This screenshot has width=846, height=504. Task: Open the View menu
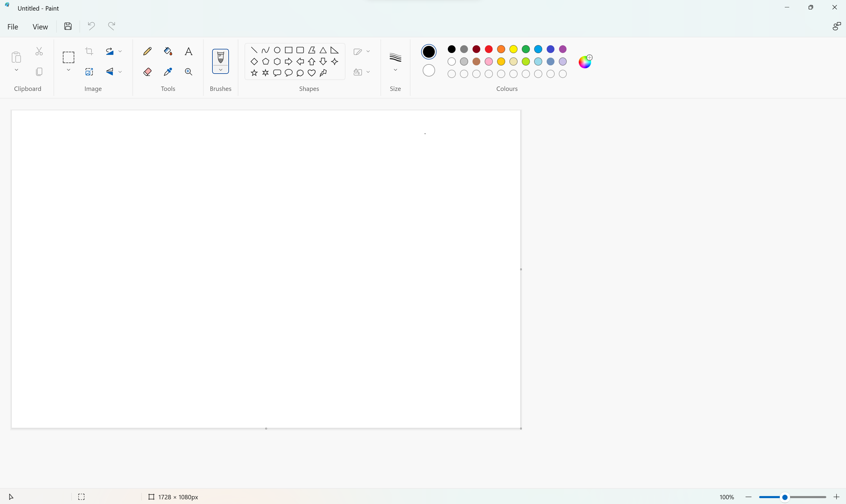click(40, 26)
